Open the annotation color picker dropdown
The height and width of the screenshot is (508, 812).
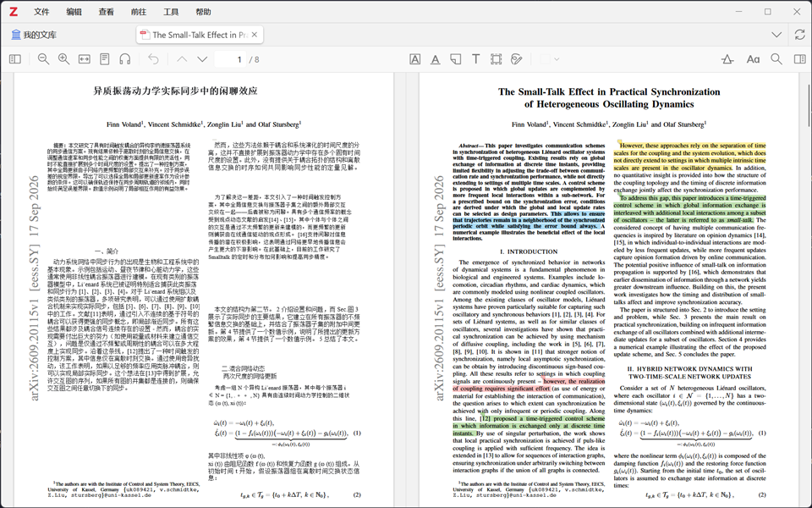tap(550, 59)
